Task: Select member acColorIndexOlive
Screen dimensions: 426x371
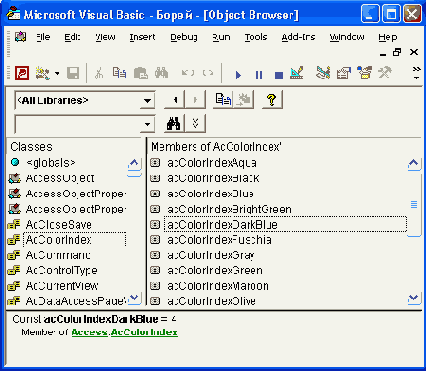Action: click(x=211, y=301)
